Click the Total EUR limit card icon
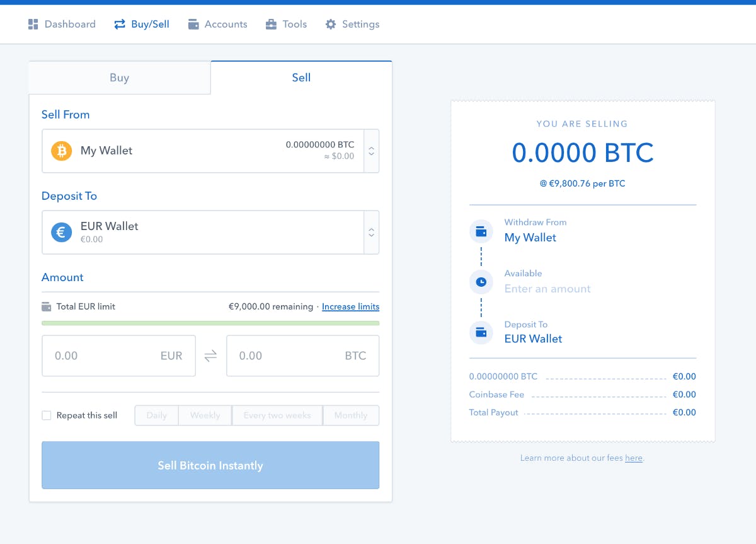 point(47,306)
